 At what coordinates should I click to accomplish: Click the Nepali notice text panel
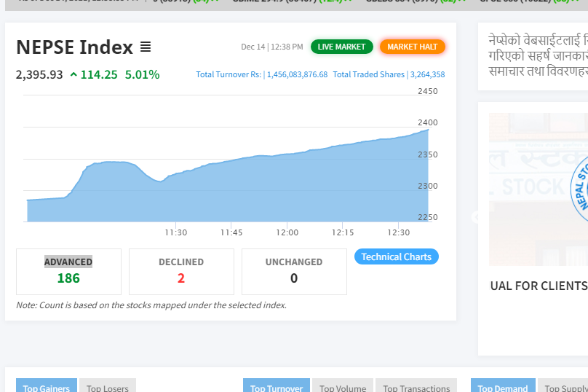click(x=533, y=56)
